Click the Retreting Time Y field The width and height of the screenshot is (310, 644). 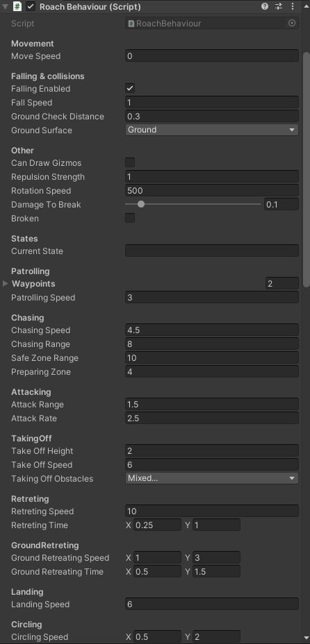(216, 525)
